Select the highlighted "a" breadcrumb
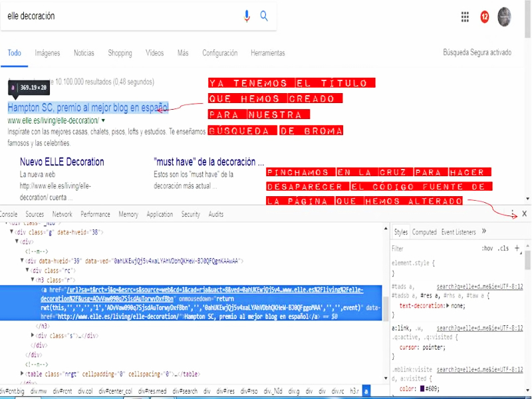Viewport: 532px width, 399px height. click(x=366, y=391)
